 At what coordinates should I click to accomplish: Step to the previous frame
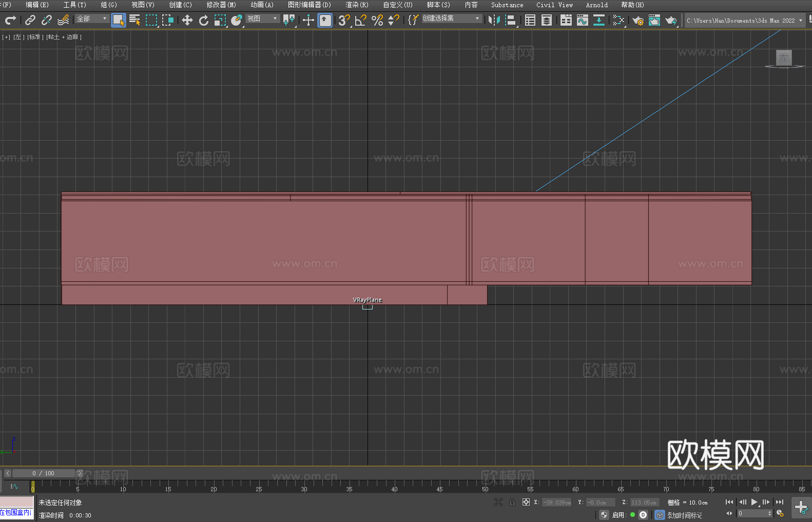[x=742, y=502]
